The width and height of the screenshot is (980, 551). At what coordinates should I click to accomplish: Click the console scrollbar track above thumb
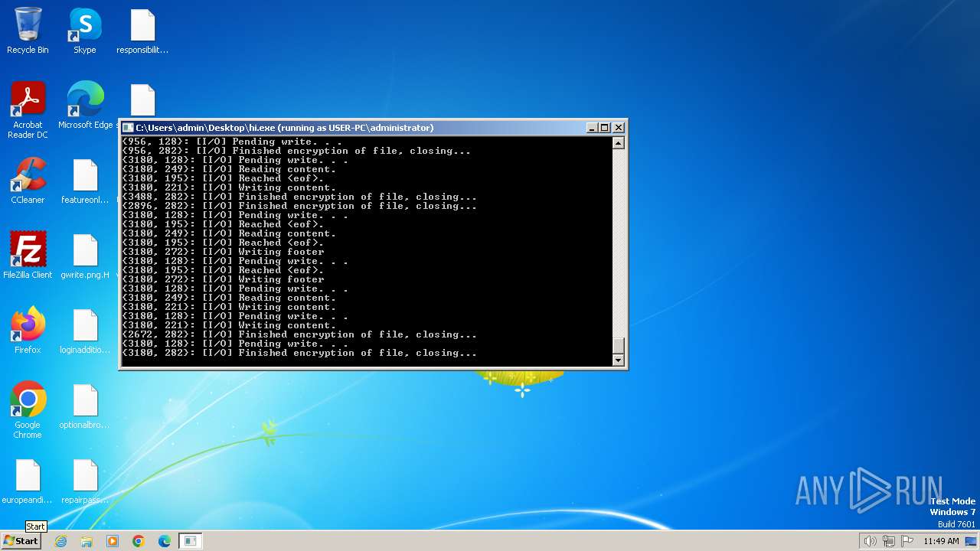click(619, 243)
